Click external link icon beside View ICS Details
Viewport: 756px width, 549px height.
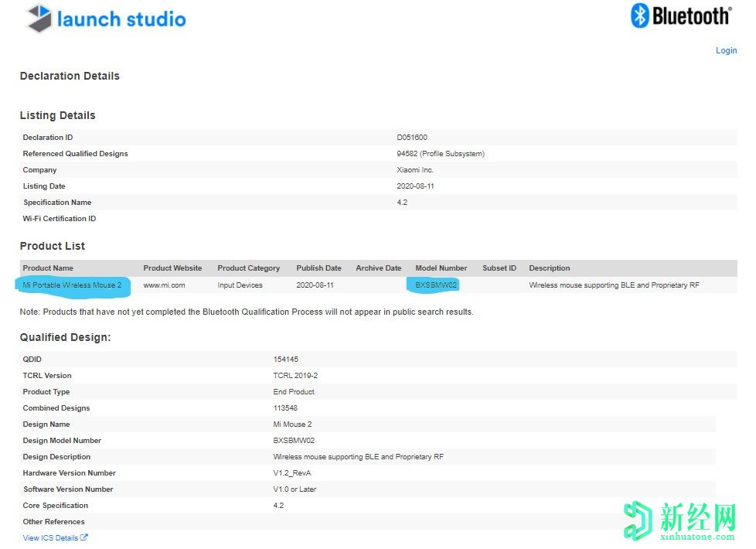[x=84, y=538]
